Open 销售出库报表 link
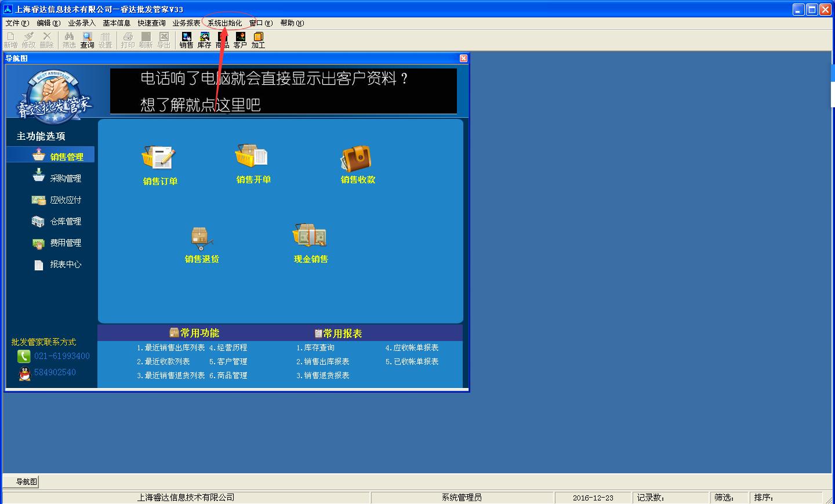Screen dimensions: 835x504 tap(323, 362)
